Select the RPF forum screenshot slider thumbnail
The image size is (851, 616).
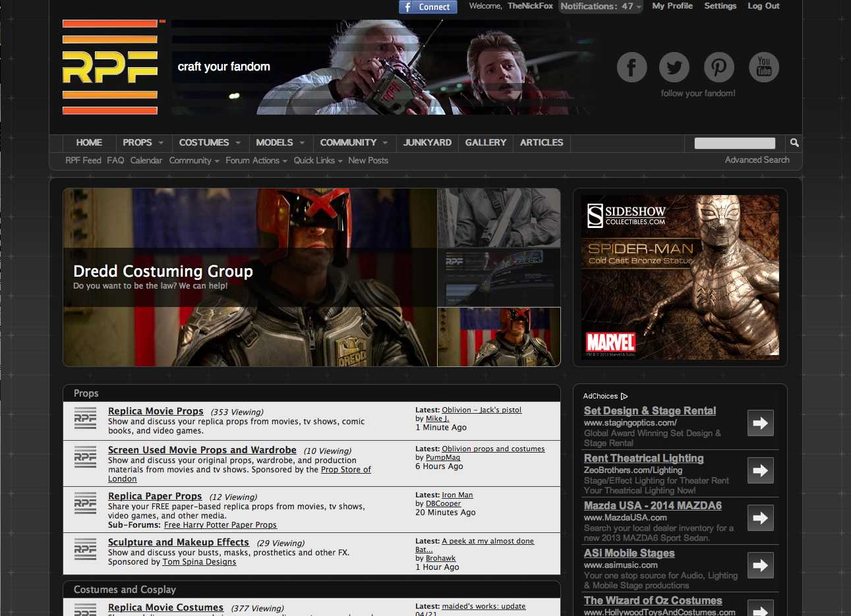coord(499,277)
